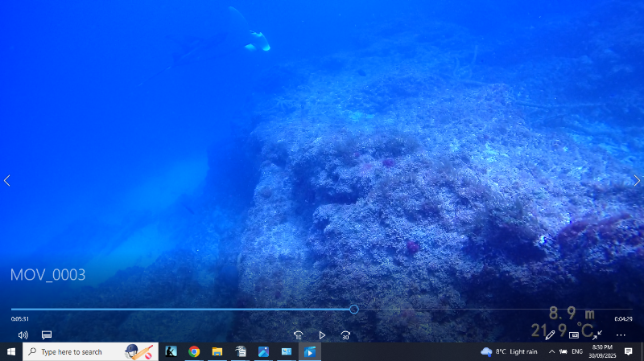Open the subtitles and captions menu
This screenshot has height=361, width=644.
pos(47,334)
